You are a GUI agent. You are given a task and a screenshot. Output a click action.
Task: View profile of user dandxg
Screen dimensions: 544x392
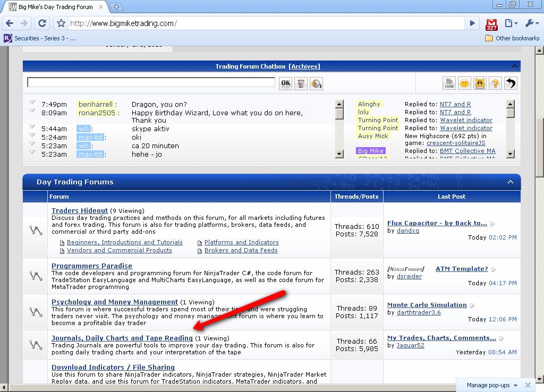click(407, 231)
